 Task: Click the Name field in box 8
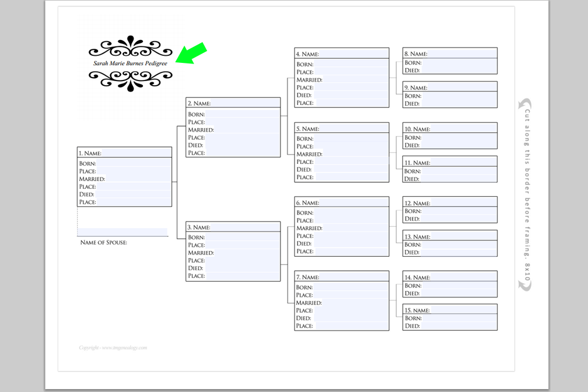click(x=462, y=53)
